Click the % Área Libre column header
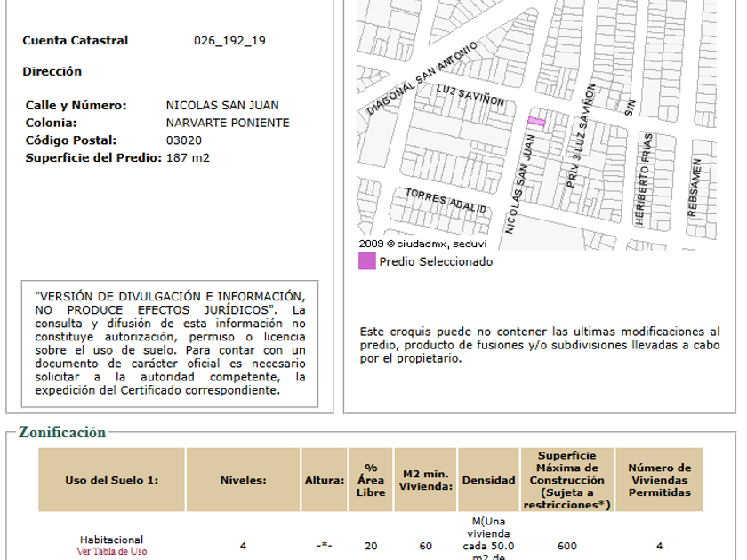747x560 pixels. pos(371,480)
